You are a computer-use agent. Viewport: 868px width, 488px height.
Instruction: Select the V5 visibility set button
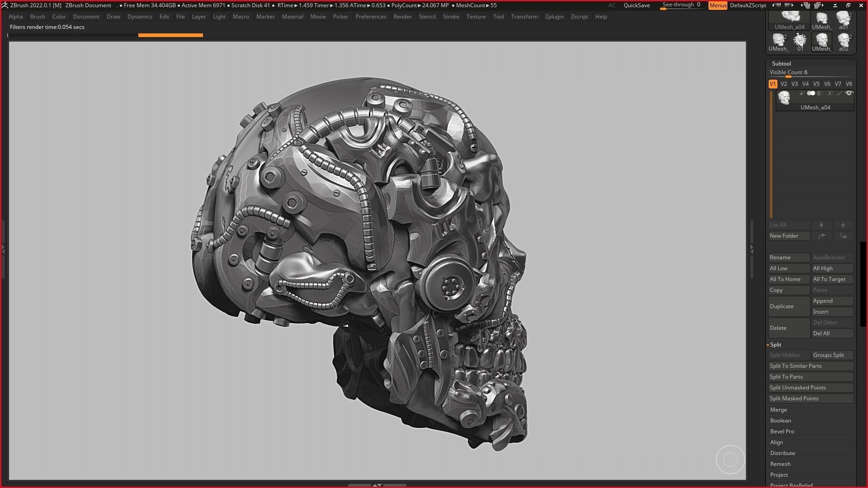[816, 84]
